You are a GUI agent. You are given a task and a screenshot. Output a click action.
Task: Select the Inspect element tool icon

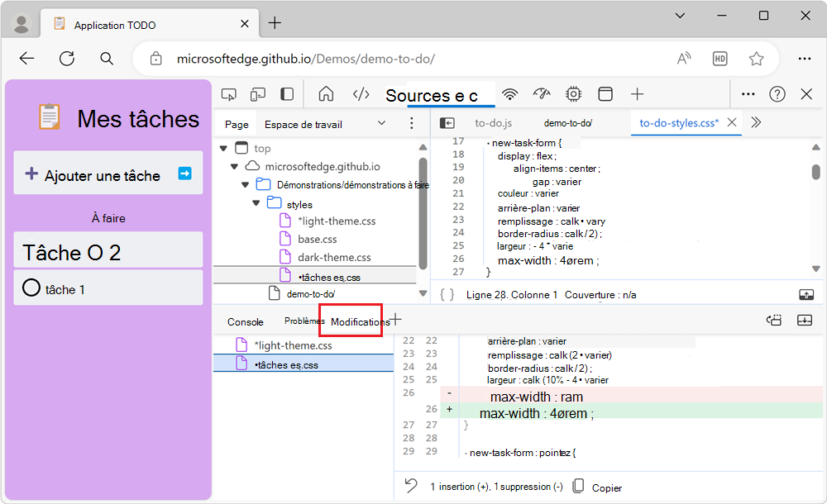229,94
